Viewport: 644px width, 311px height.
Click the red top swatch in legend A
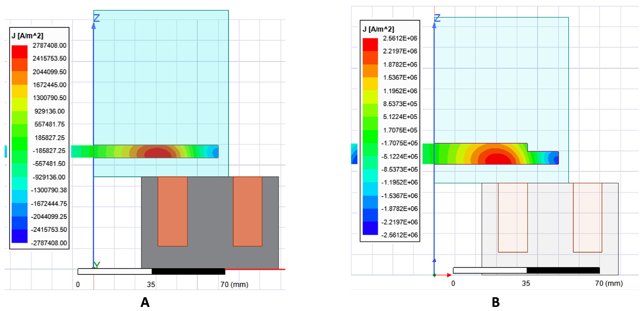pyautogui.click(x=20, y=52)
